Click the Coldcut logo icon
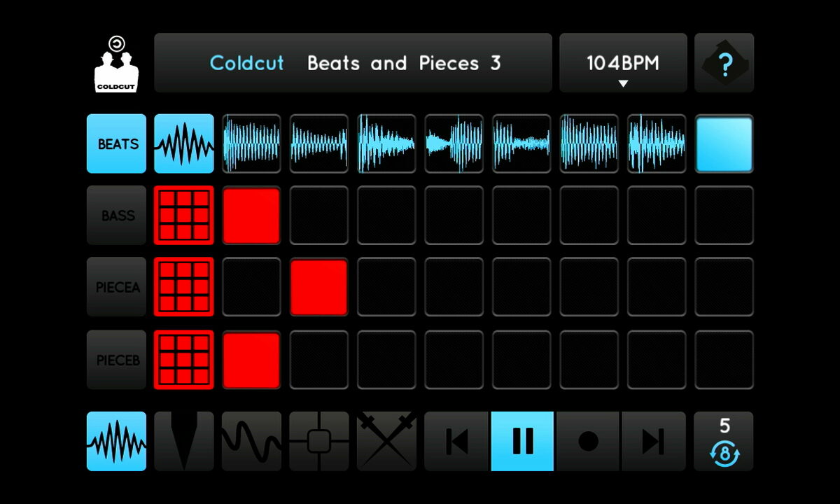 pyautogui.click(x=116, y=64)
